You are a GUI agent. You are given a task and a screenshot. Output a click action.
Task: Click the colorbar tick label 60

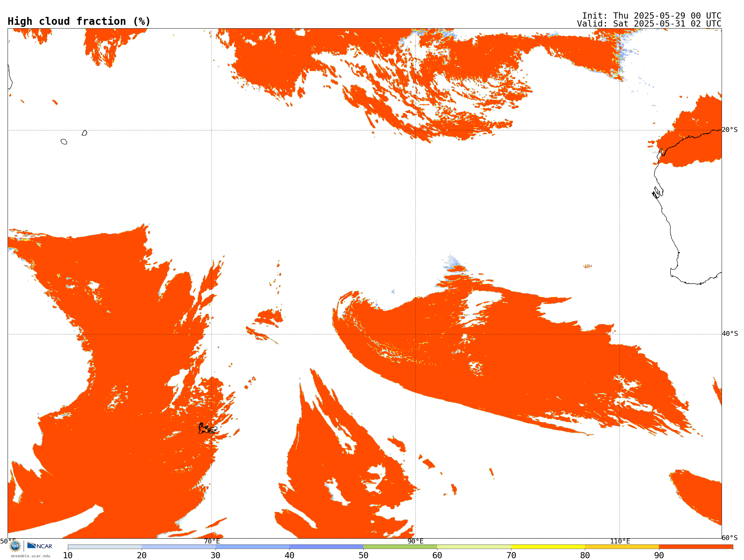coord(437,556)
